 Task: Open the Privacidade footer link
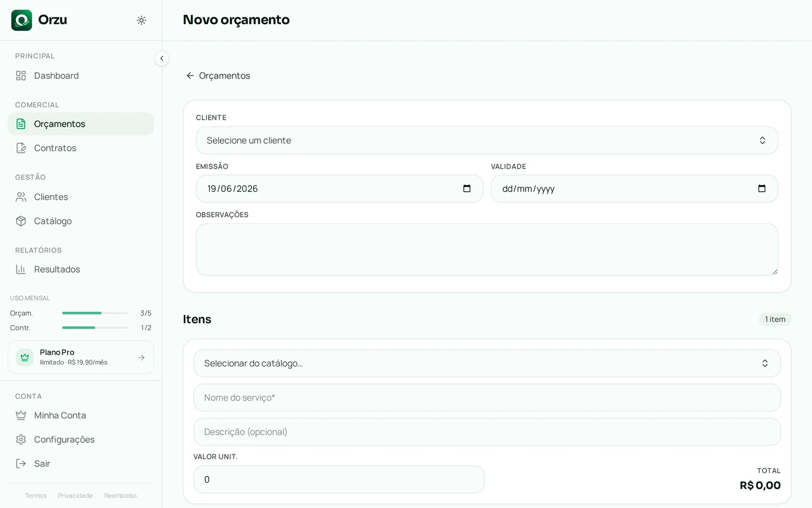point(75,496)
